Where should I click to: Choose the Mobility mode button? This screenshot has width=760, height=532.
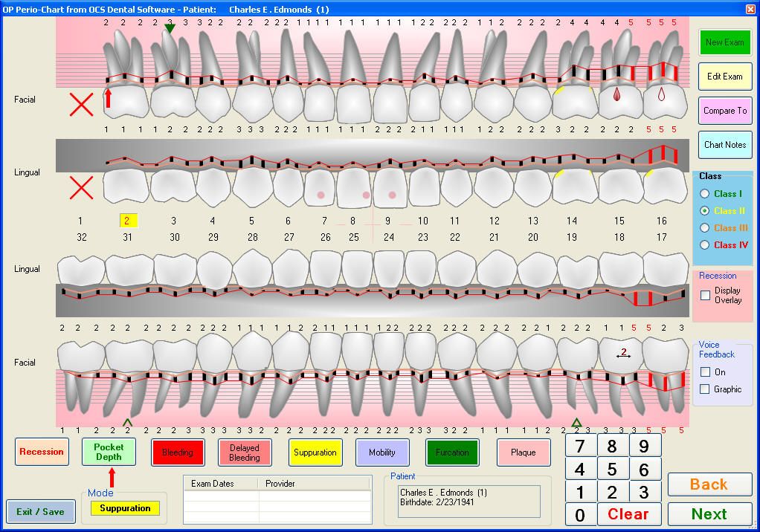382,452
